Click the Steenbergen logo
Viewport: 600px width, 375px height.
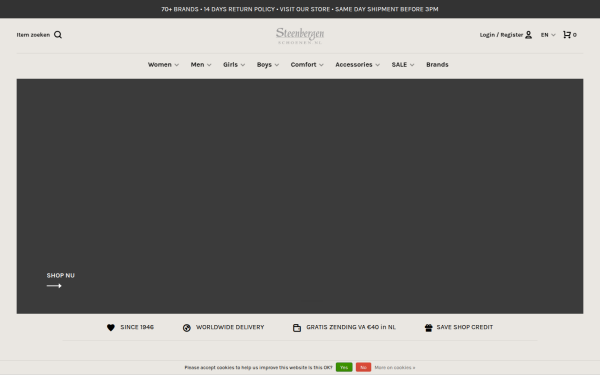pyautogui.click(x=300, y=36)
